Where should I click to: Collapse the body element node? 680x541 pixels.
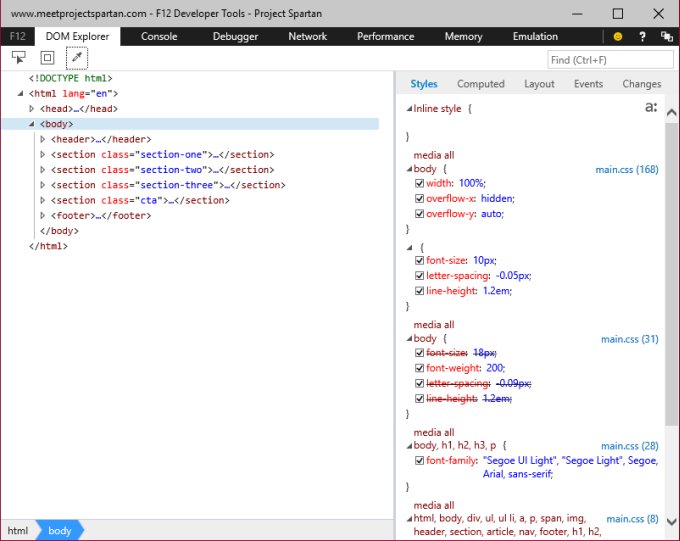[31, 124]
